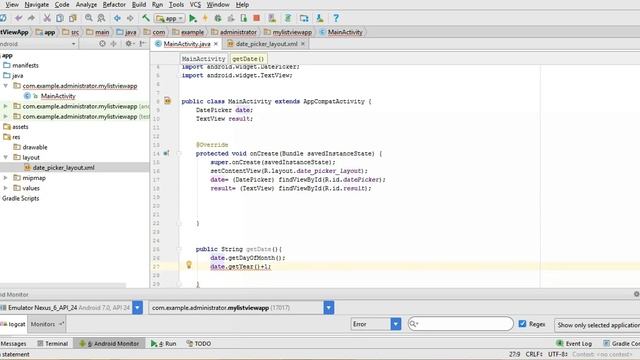Image resolution: width=640 pixels, height=360 pixels.
Task: Click getDate() in editor breadcrumb
Action: [x=248, y=59]
